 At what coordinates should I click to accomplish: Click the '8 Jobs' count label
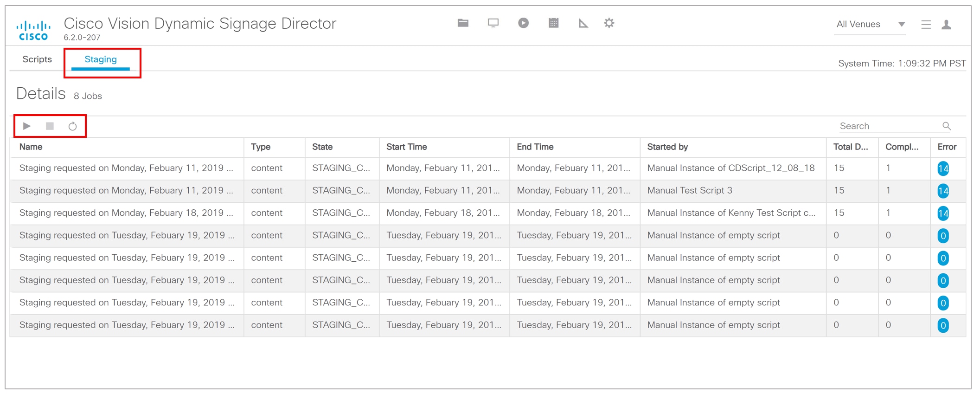[88, 96]
